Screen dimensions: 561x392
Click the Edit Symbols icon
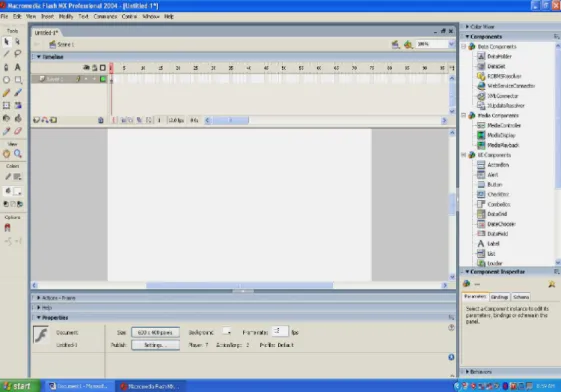tap(408, 44)
